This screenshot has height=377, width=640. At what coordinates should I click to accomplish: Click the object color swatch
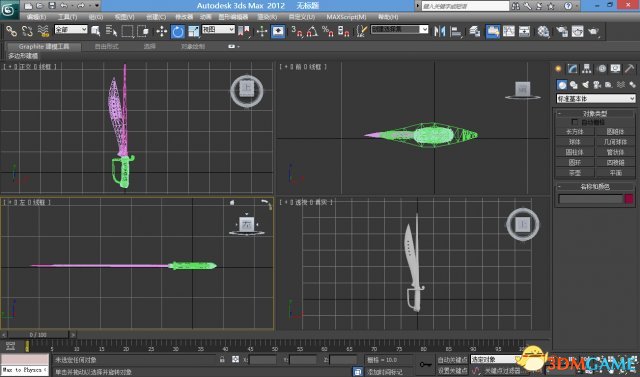(x=629, y=199)
